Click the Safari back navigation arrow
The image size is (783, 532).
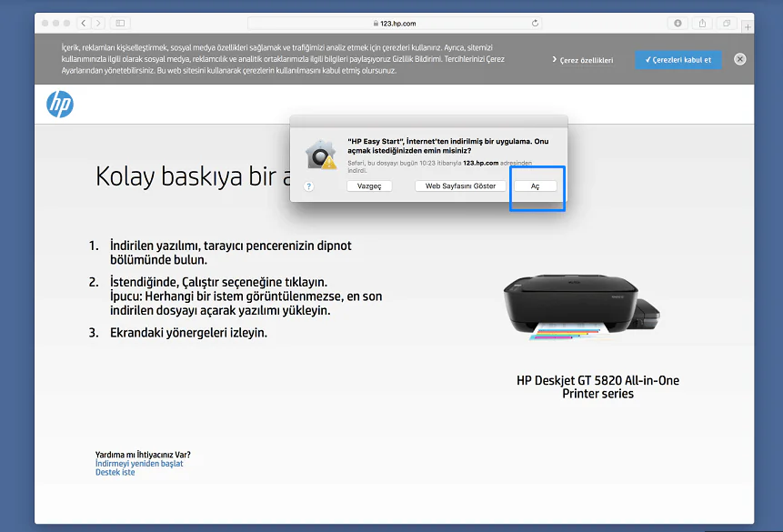(x=84, y=23)
